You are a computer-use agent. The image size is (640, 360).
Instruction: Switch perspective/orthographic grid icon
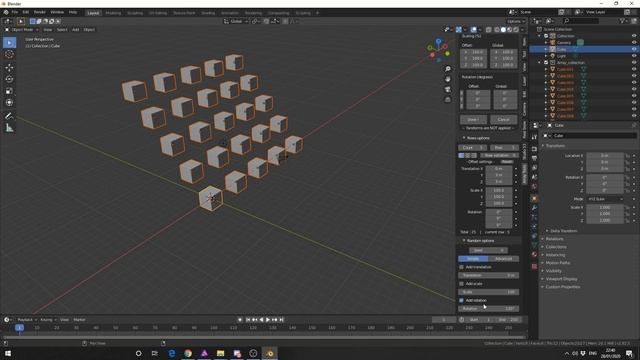[448, 100]
